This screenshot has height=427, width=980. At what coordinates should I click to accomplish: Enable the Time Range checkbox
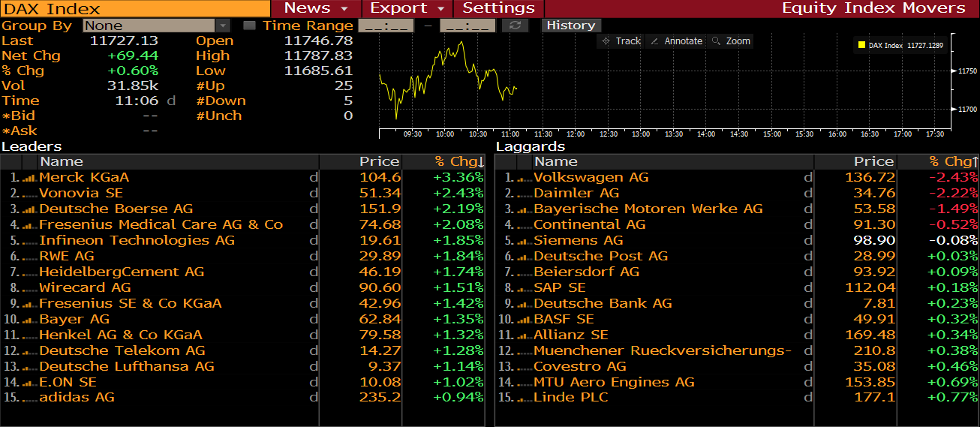(x=250, y=26)
